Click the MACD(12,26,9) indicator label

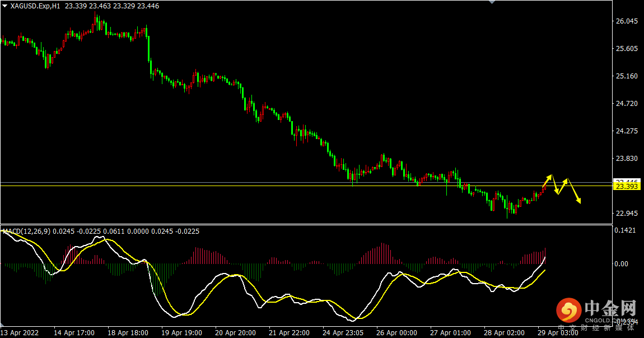(27, 231)
